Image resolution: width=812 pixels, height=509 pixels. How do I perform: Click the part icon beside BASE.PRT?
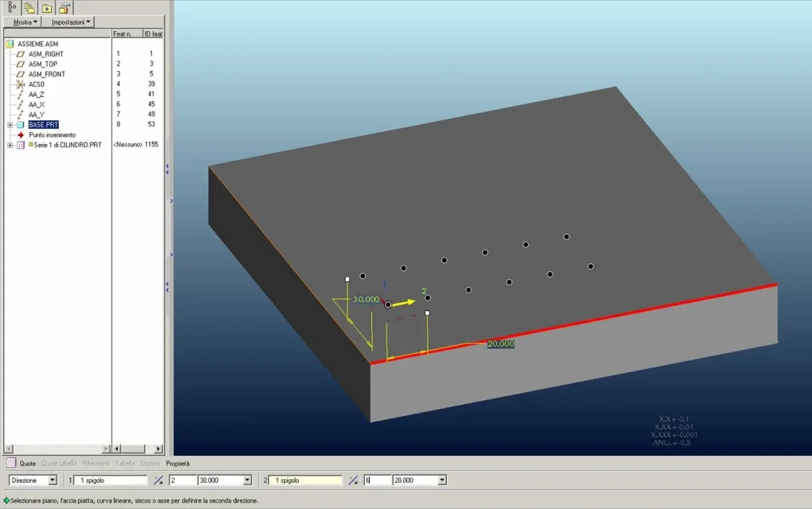pos(20,125)
